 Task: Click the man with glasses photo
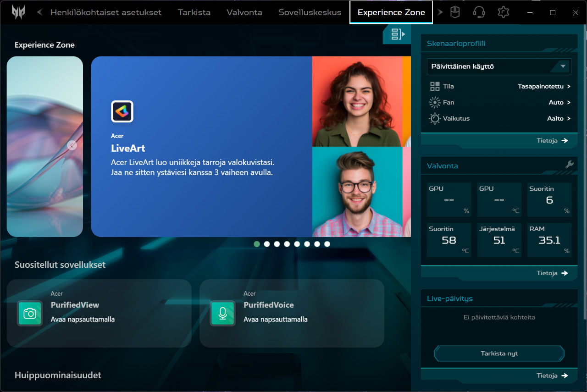coord(357,192)
